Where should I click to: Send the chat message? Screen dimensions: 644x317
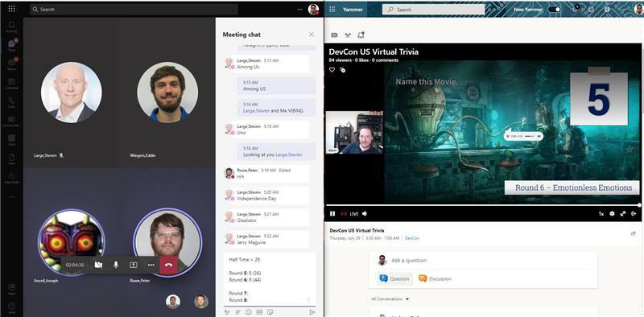coord(312,312)
